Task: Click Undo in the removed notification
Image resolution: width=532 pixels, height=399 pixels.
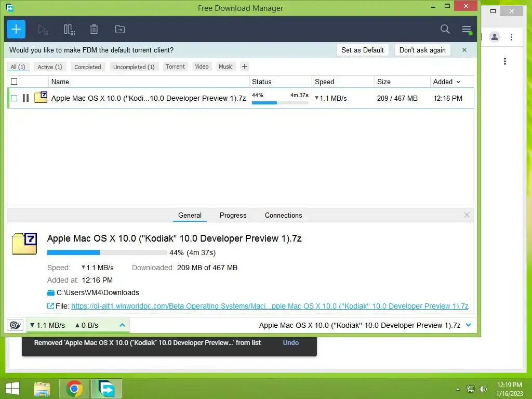Action: (x=291, y=343)
